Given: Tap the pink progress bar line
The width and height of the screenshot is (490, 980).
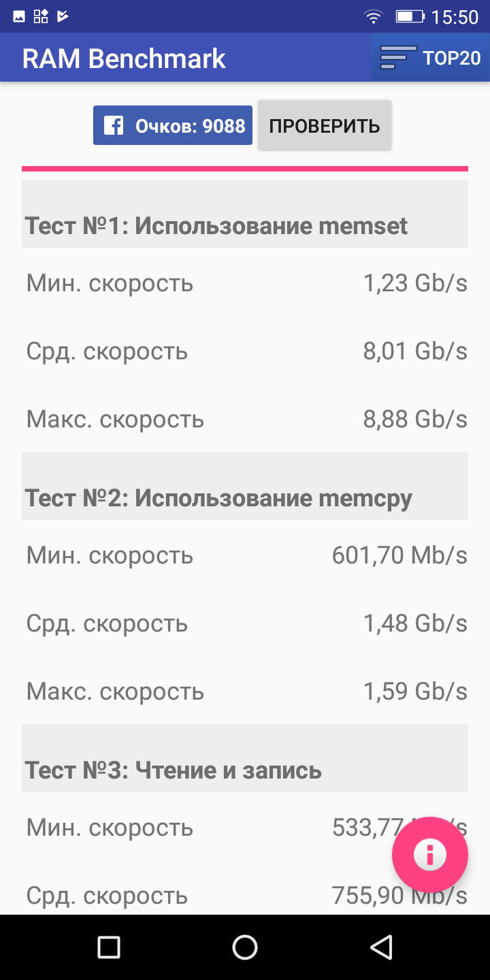Looking at the screenshot, I should [x=245, y=168].
